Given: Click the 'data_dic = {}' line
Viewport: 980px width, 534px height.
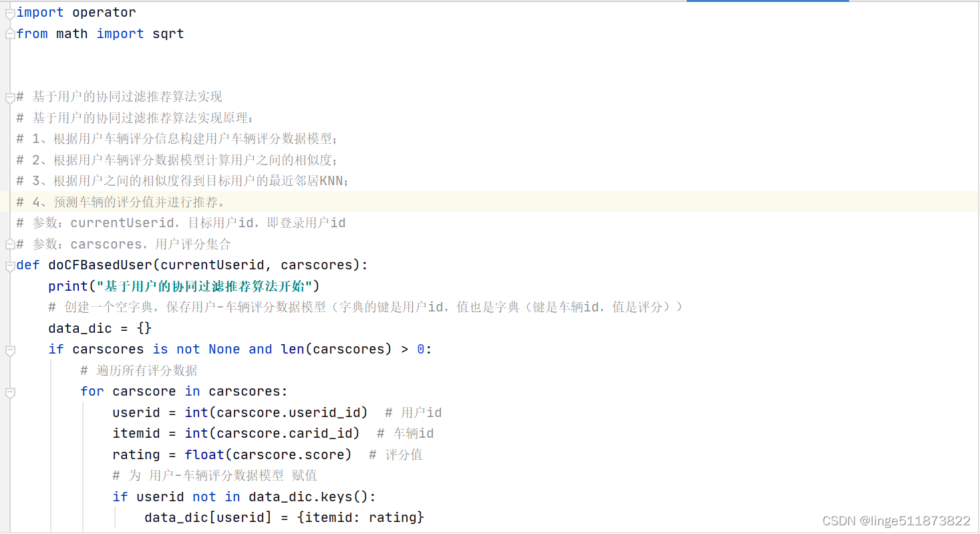Looking at the screenshot, I should (x=100, y=328).
